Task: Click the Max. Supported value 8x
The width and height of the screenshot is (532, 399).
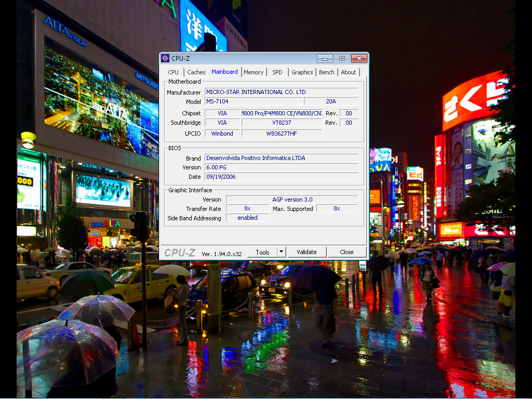Action: pyautogui.click(x=337, y=209)
